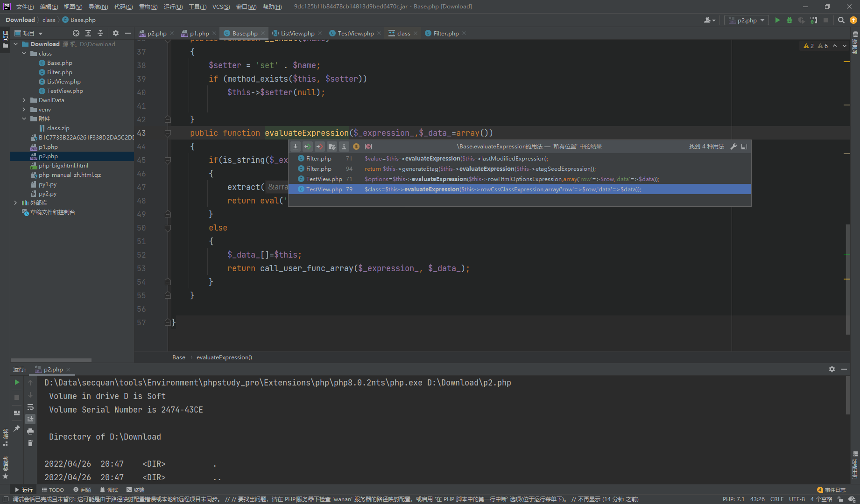Select Filter.php line 71 usage
860x504 pixels.
520,159
